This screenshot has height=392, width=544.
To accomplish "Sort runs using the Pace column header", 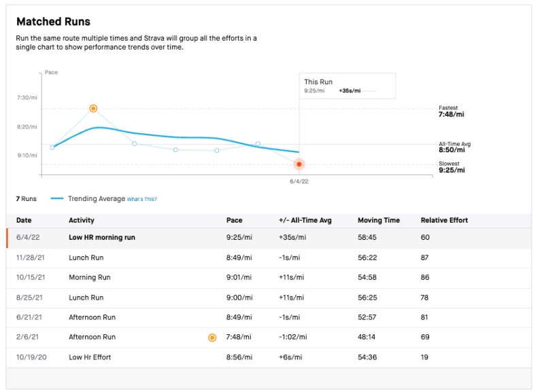I will click(x=234, y=220).
